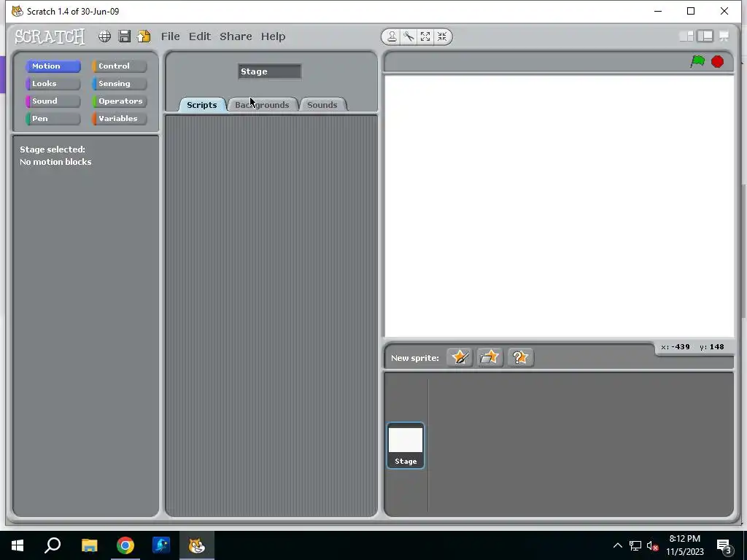Choose new sprite from file
This screenshot has height=560, width=747.
click(x=489, y=357)
